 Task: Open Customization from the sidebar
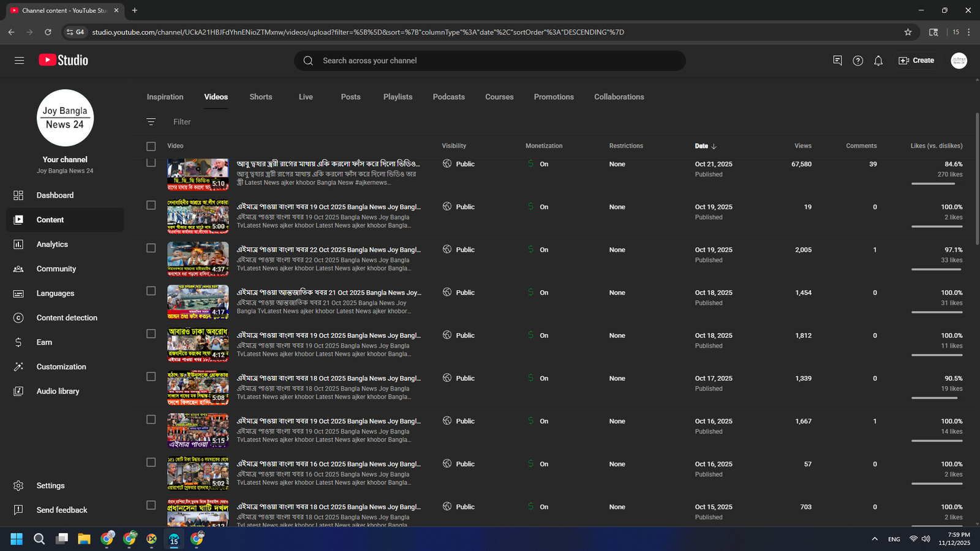[61, 367]
